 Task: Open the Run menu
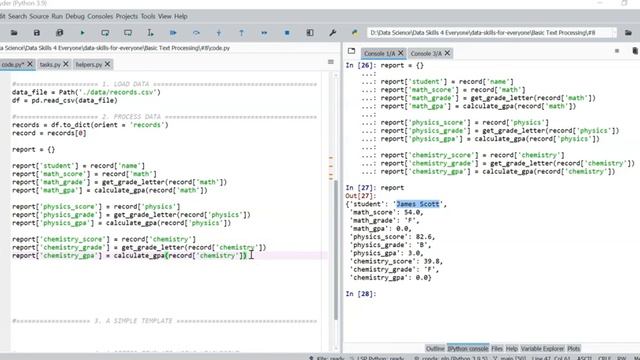point(57,16)
